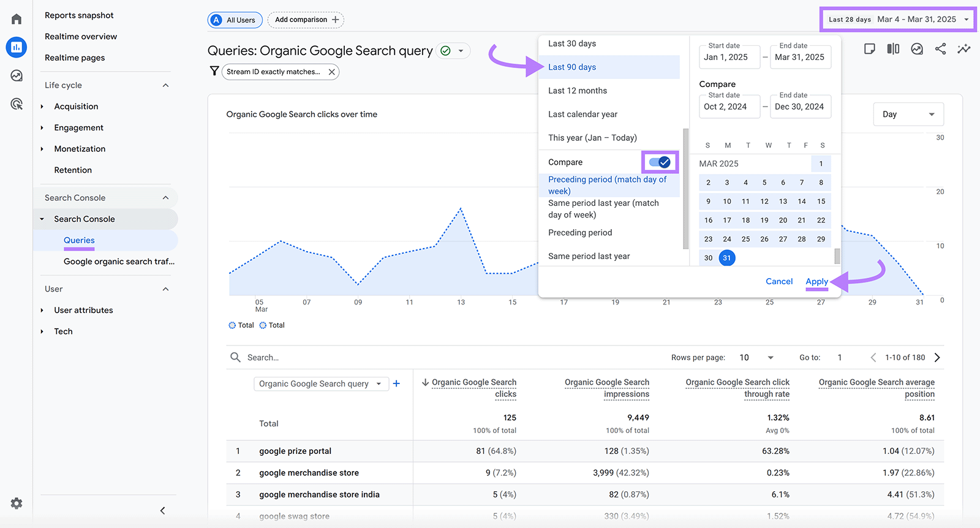The width and height of the screenshot is (980, 528).
Task: Click the calendar scrollbar thumb
Action: pyautogui.click(x=837, y=255)
